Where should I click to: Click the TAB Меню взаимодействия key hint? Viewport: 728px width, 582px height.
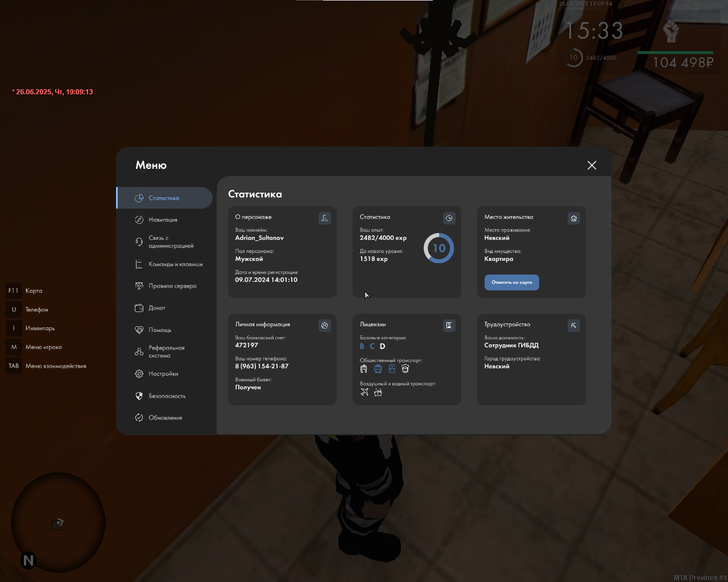46,366
